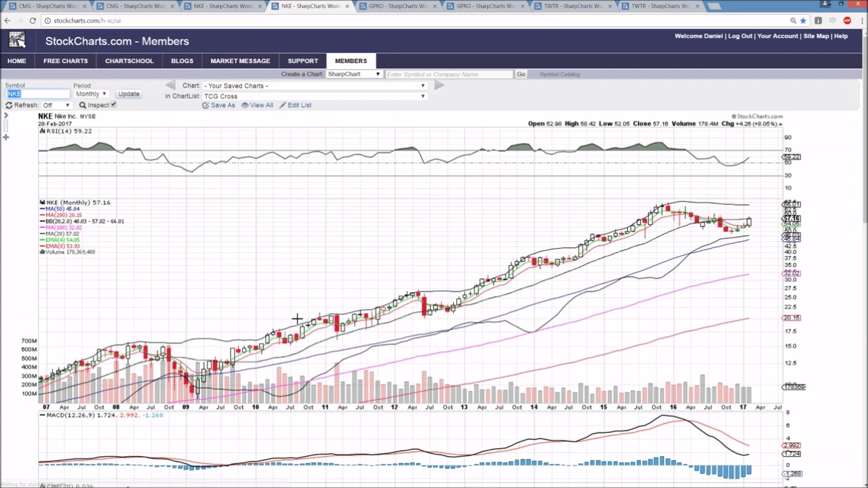868x488 pixels.
Task: Expand side panel with the chevron icon
Action: [x=5, y=117]
